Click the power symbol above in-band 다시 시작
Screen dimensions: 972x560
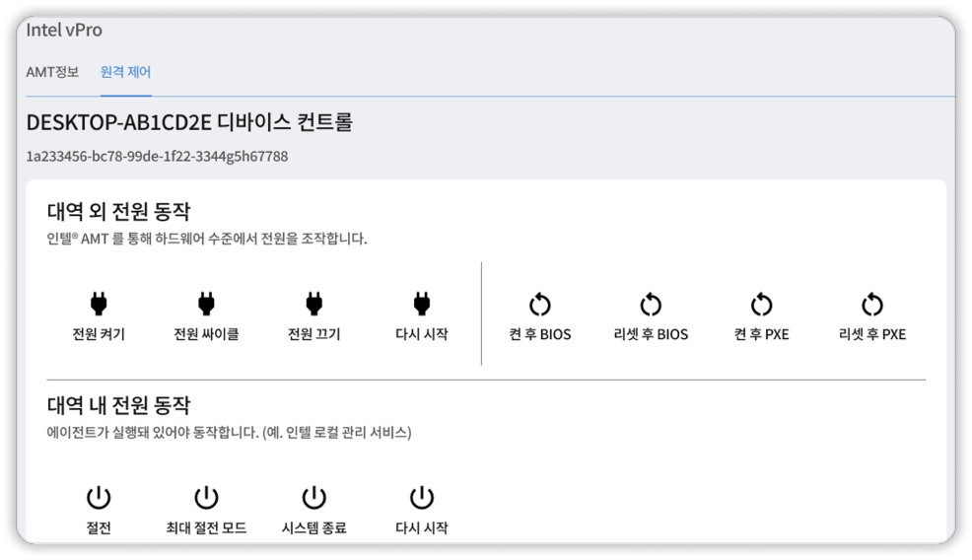pyautogui.click(x=422, y=499)
